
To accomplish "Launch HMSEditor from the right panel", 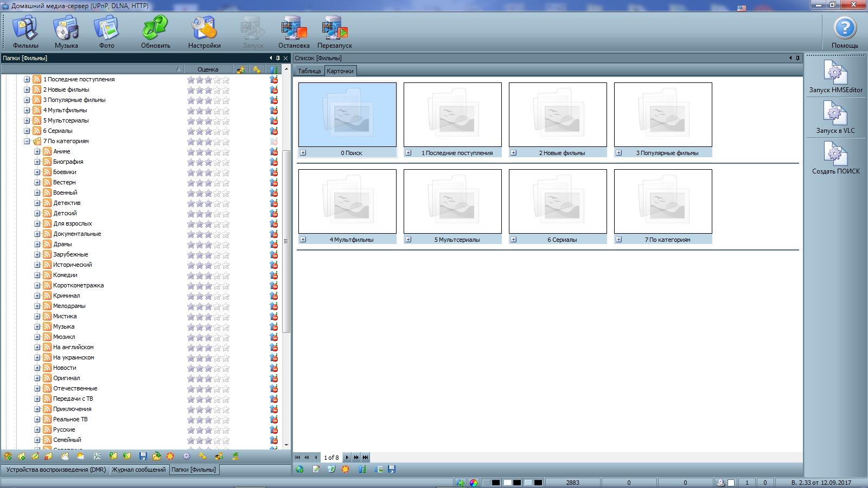I will (835, 76).
